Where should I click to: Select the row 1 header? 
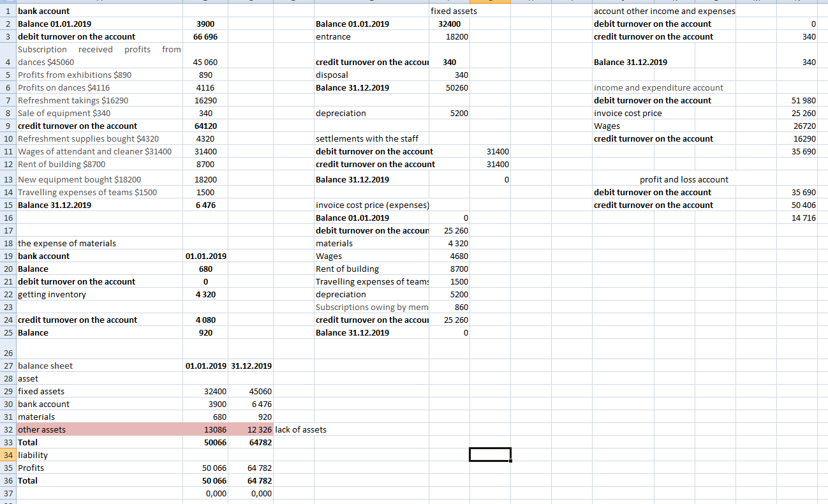click(8, 11)
